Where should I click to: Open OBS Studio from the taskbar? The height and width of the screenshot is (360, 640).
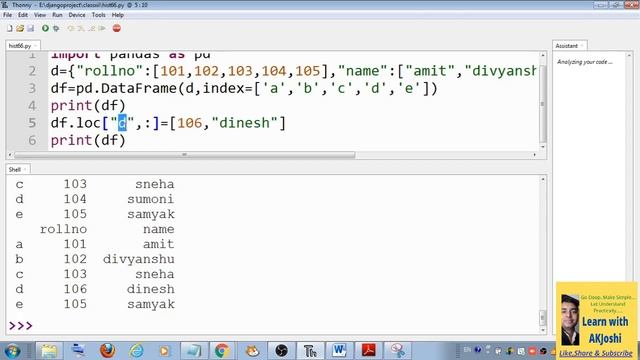281,351
